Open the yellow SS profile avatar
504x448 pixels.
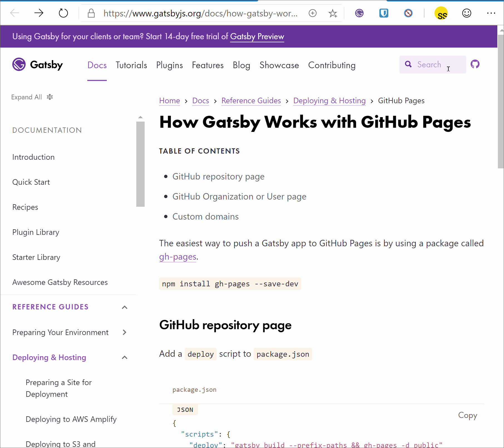(x=441, y=13)
